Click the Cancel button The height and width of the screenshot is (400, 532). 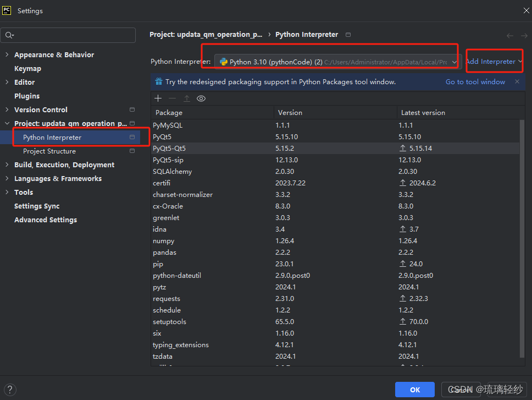coord(461,390)
